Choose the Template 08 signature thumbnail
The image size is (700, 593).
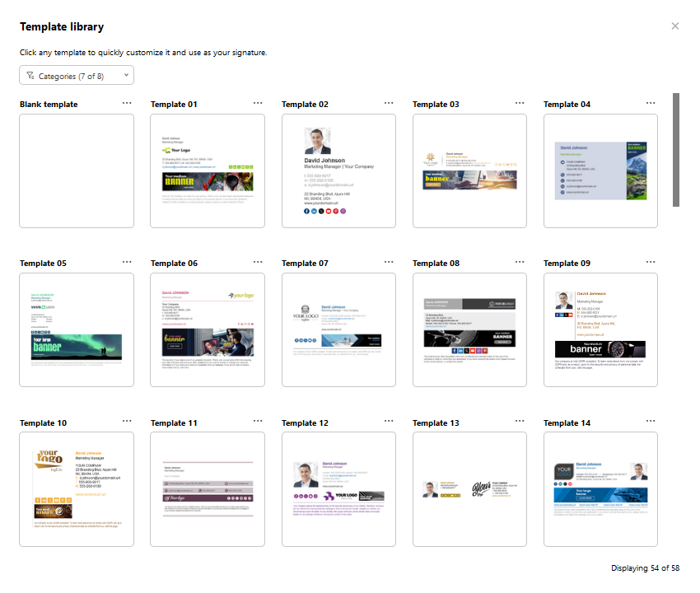click(x=469, y=329)
